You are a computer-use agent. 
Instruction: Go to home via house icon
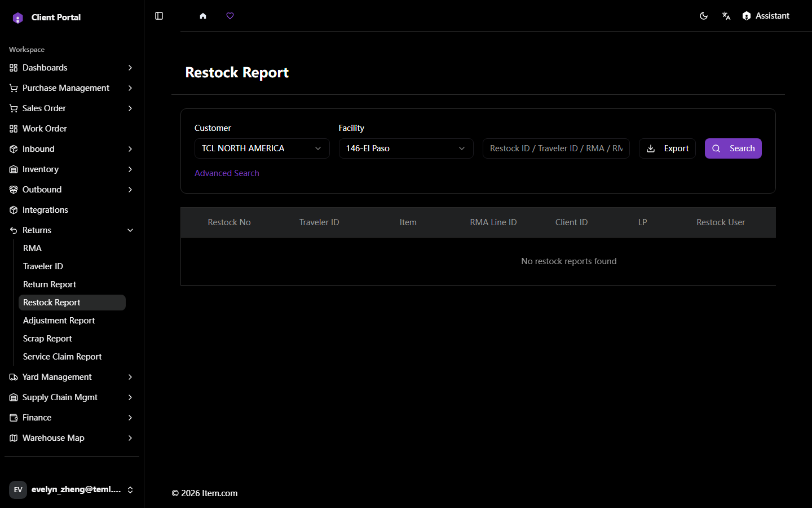point(203,16)
